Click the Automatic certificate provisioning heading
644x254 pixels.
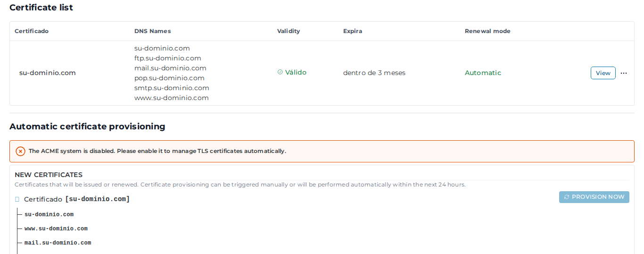coord(87,127)
